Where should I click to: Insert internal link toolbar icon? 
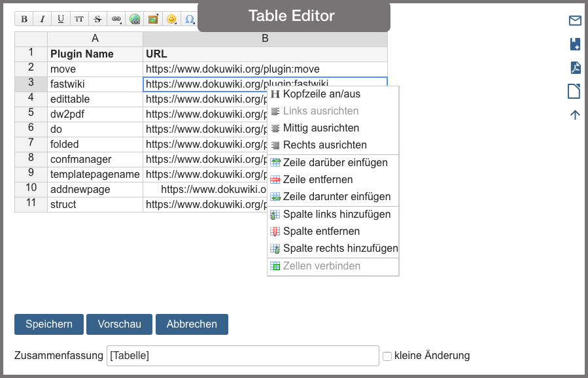(x=116, y=19)
